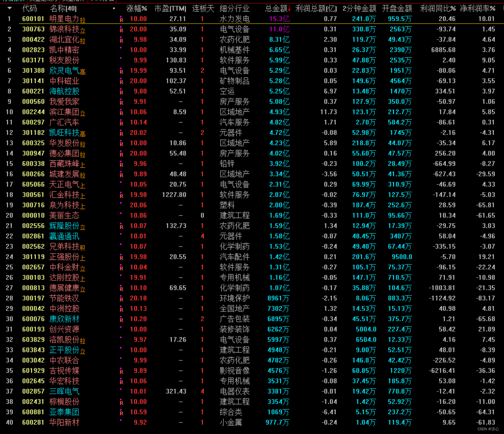
Task: Select stock name 正平股份
Action: (x=64, y=350)
